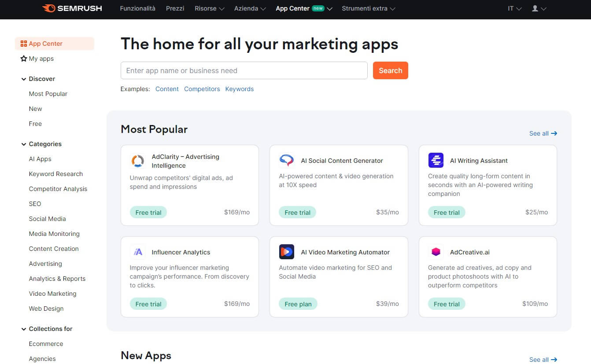Open the AI Video Marketing Automator title

click(x=345, y=252)
